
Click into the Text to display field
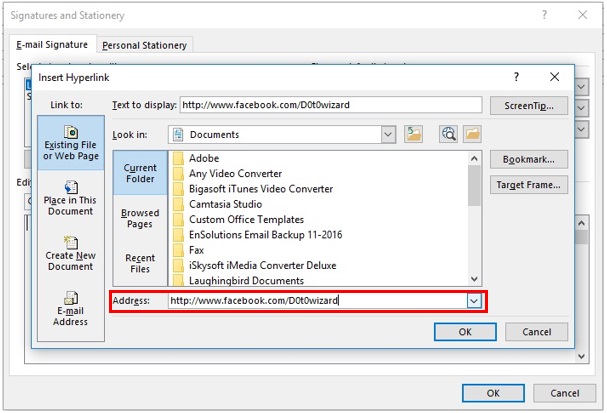[330, 105]
